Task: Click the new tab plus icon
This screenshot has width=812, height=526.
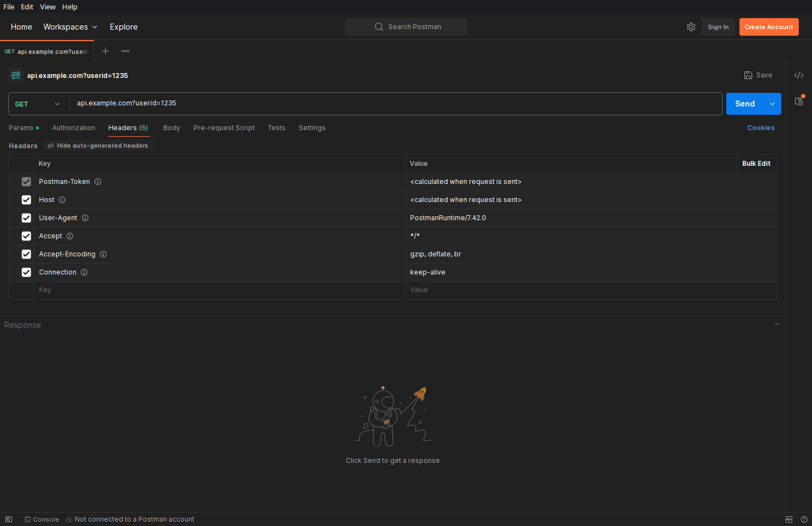Action: point(105,51)
